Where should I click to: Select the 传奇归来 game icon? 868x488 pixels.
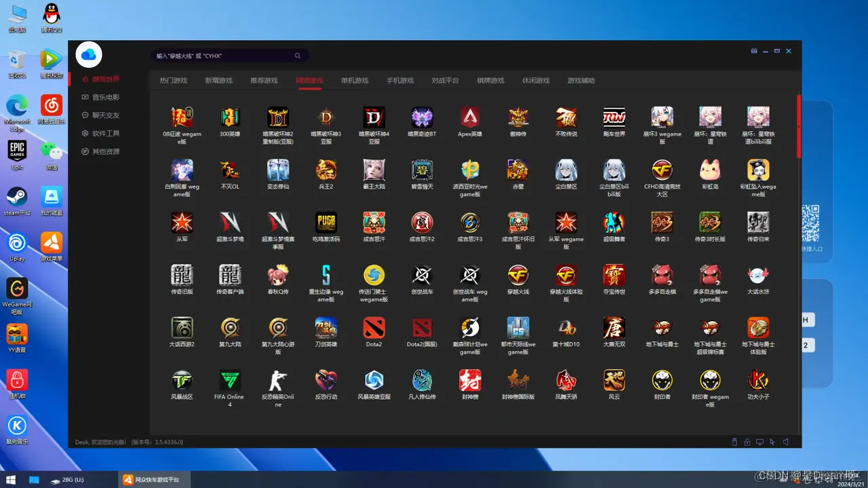click(x=758, y=223)
